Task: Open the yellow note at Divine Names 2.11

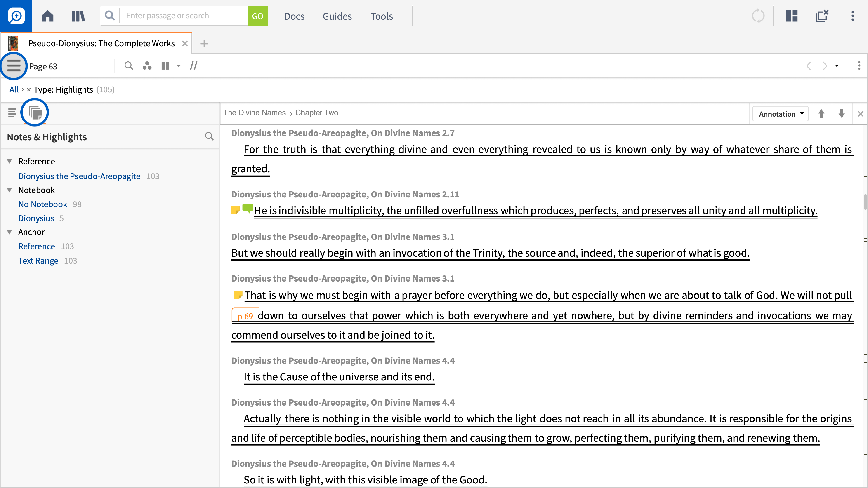Action: click(235, 210)
